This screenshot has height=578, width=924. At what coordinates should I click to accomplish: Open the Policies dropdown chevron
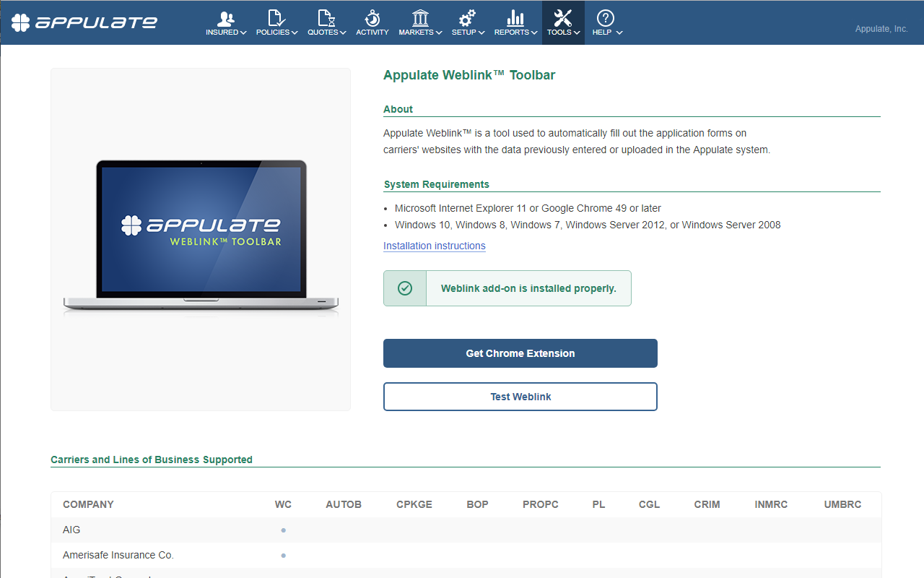tap(295, 33)
